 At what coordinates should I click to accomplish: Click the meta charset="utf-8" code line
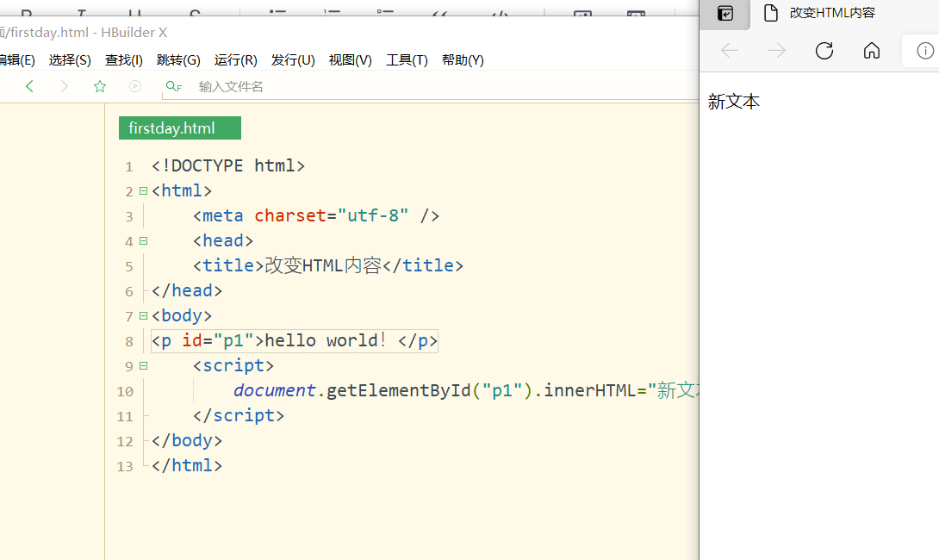pos(316,215)
